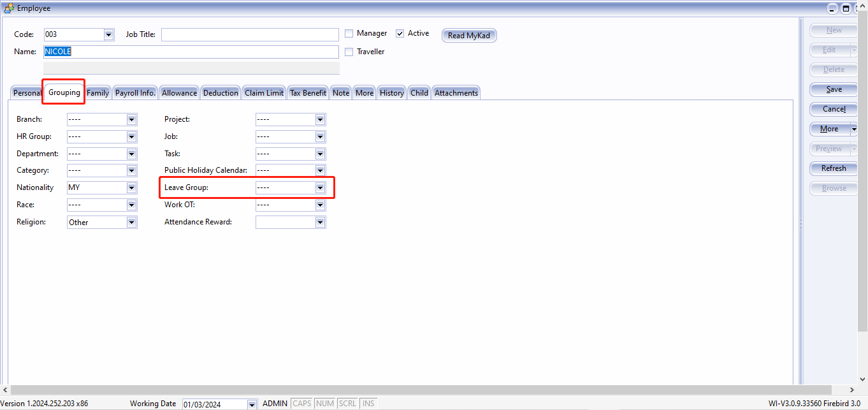Open the Religion dropdown showing Other
Image resolution: width=868 pixels, height=410 pixels.
click(132, 222)
